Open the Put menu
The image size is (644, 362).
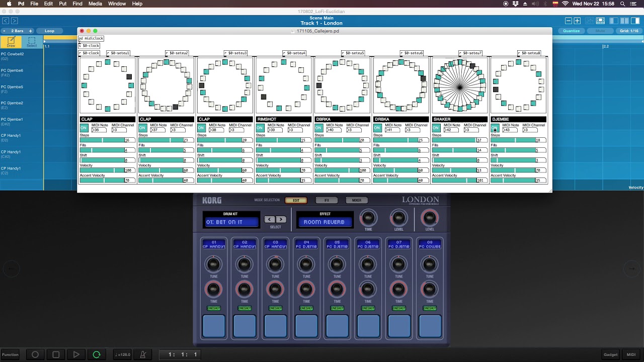click(63, 4)
